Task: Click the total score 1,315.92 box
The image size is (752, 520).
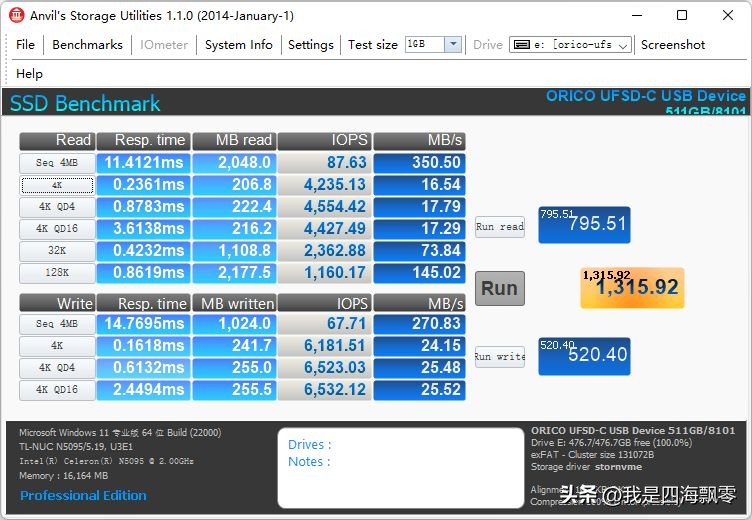Action: pyautogui.click(x=632, y=288)
